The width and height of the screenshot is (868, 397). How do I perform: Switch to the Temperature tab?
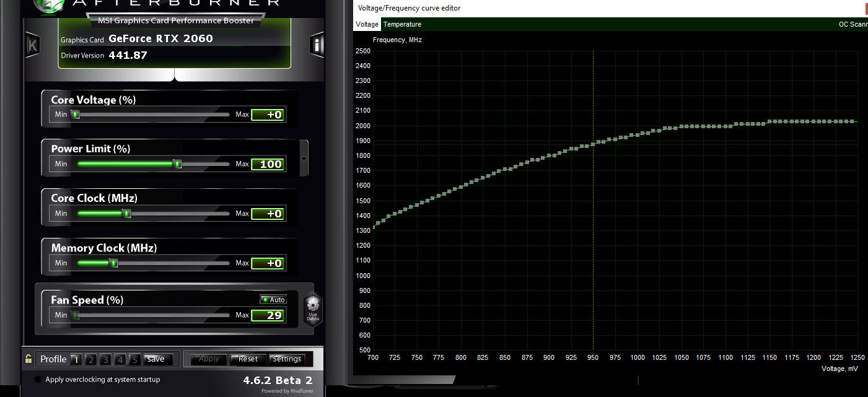[402, 24]
